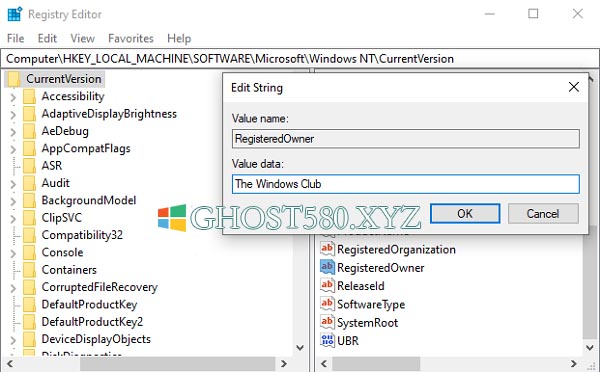Click the DefaultProductKey2 folder icon

(x=29, y=322)
